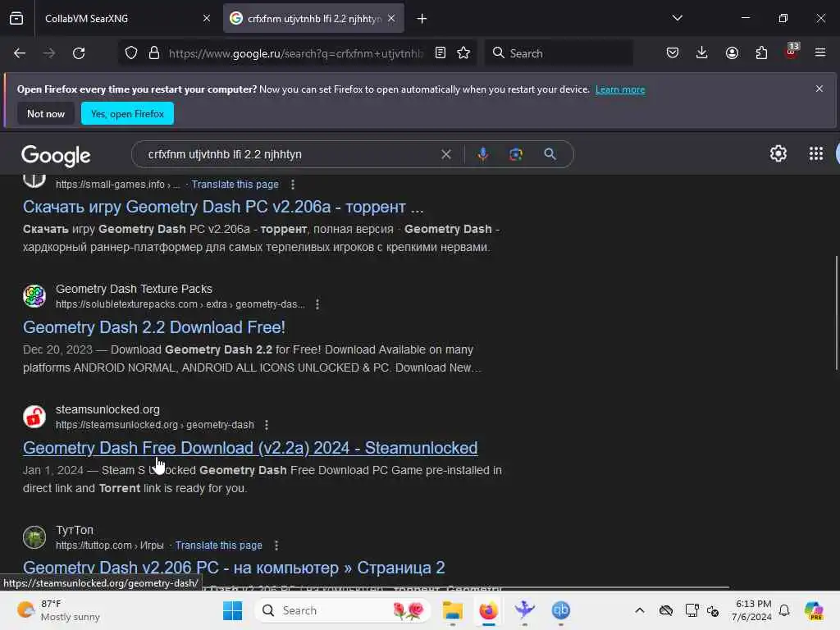The width and height of the screenshot is (840, 630).
Task: Open the Firefox downloads panel
Action: coord(702,52)
